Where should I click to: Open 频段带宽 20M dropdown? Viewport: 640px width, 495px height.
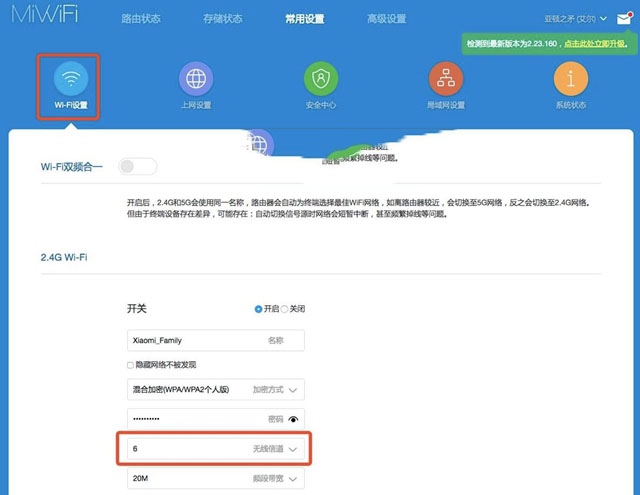click(x=216, y=478)
